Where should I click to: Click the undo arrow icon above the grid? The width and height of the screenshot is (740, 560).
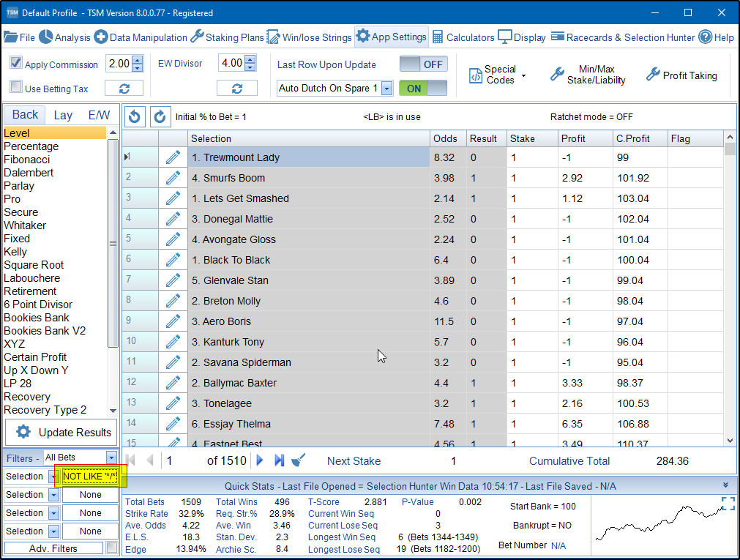coord(134,116)
